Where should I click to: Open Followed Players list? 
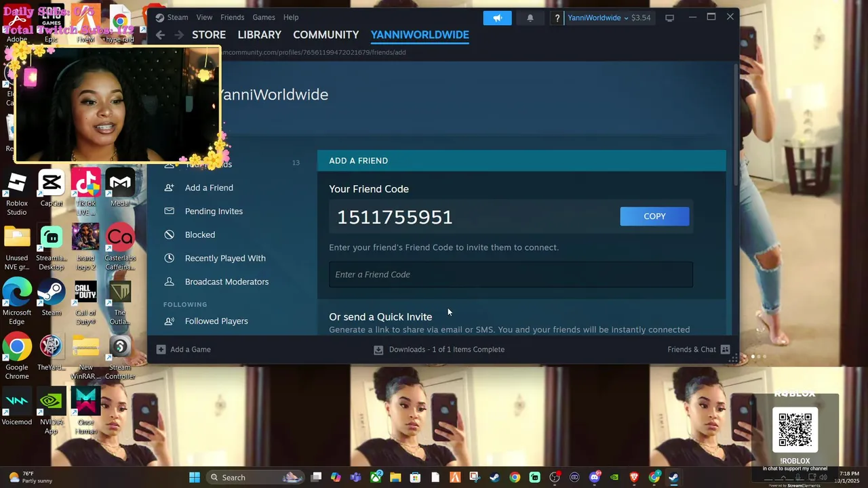pos(216,321)
